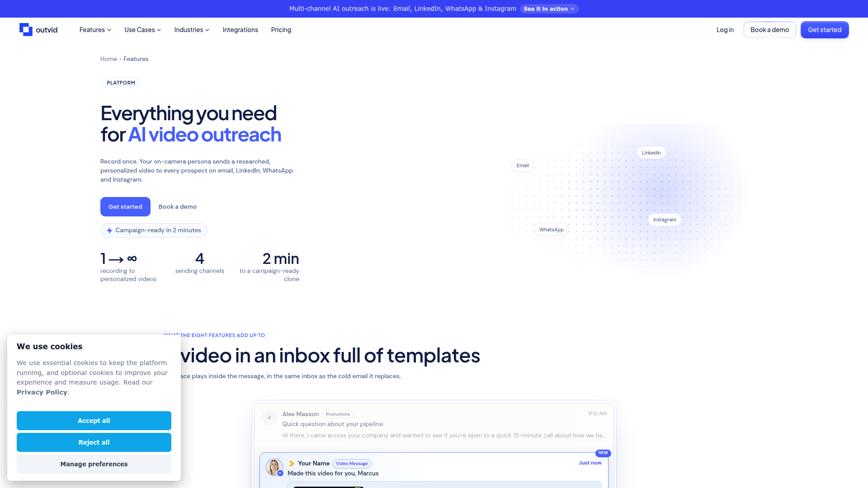Click the lightning bolt icon
Viewport: 868px width, 488px height.
coord(109,230)
